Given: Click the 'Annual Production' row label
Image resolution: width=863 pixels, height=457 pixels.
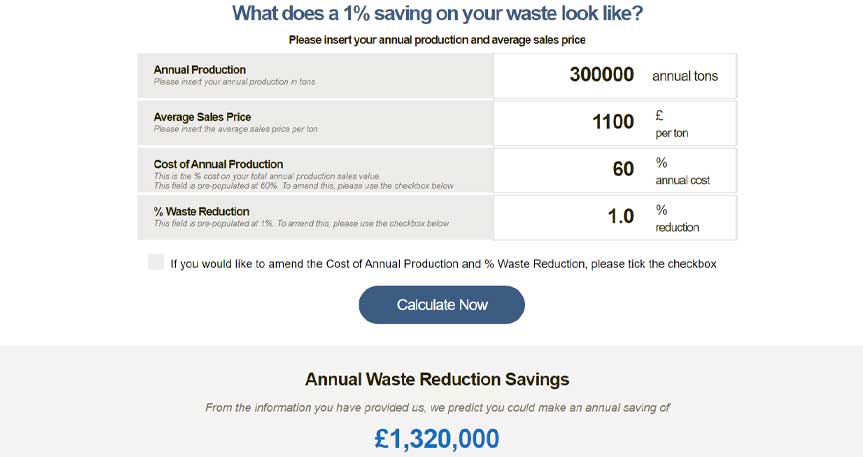Looking at the screenshot, I should [200, 70].
